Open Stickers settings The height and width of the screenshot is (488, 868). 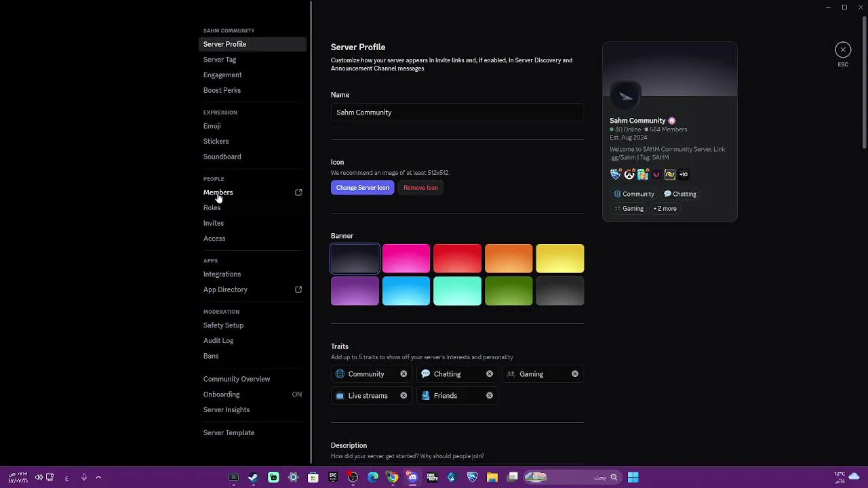(x=252, y=141)
